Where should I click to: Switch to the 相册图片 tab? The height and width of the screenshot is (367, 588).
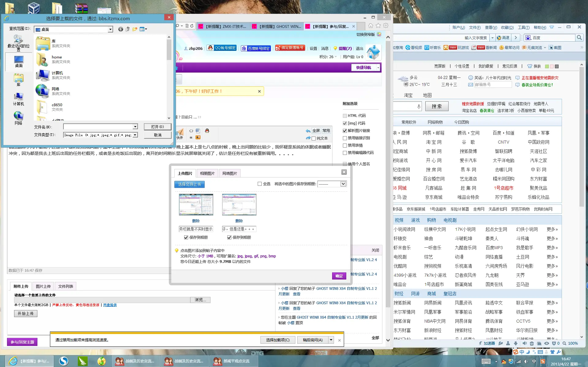(x=207, y=174)
